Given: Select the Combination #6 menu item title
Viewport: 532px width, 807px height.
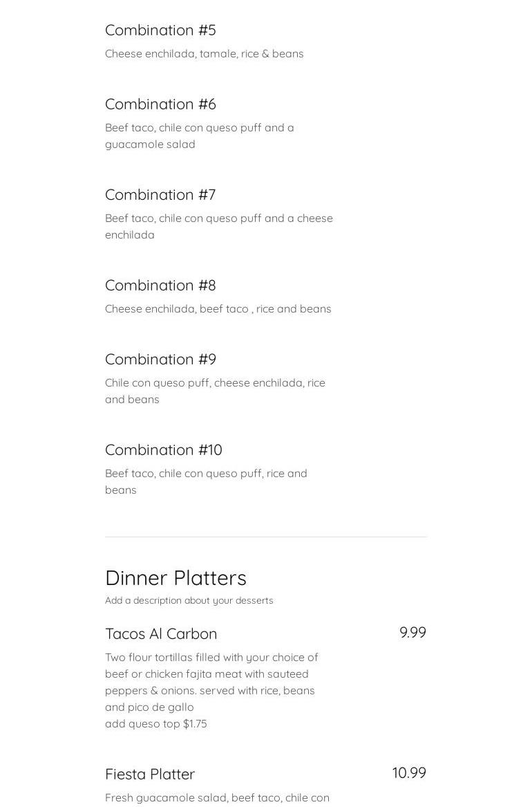Looking at the screenshot, I should point(160,104).
